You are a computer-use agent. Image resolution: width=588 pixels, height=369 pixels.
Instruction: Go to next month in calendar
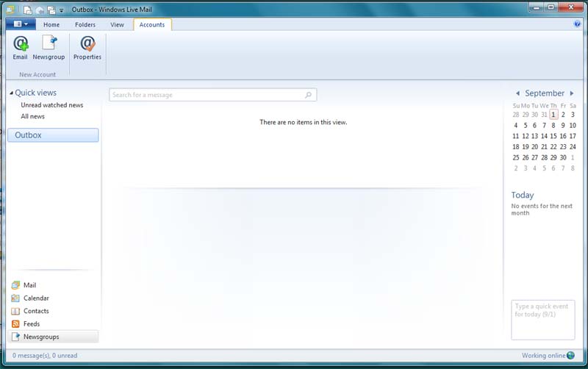(572, 93)
